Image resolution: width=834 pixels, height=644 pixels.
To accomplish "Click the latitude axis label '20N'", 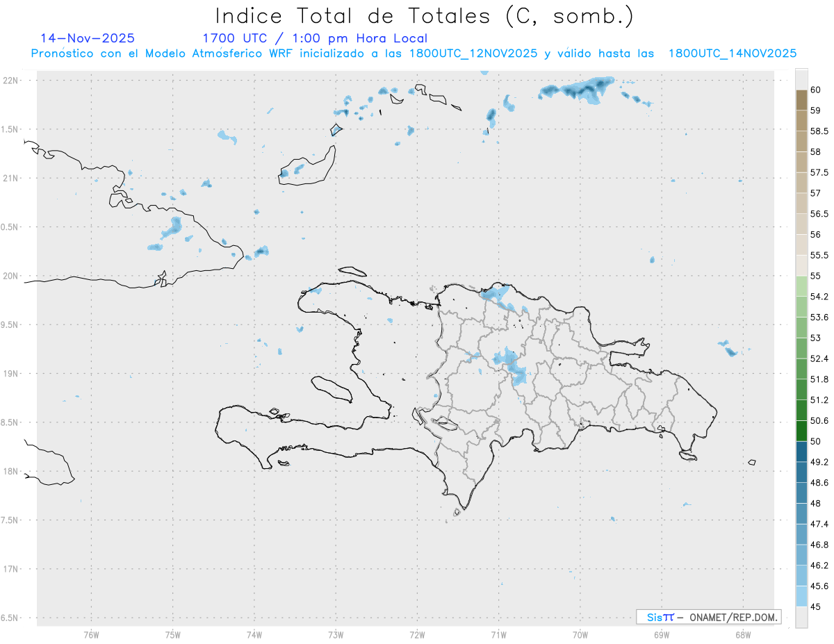I will [x=10, y=276].
